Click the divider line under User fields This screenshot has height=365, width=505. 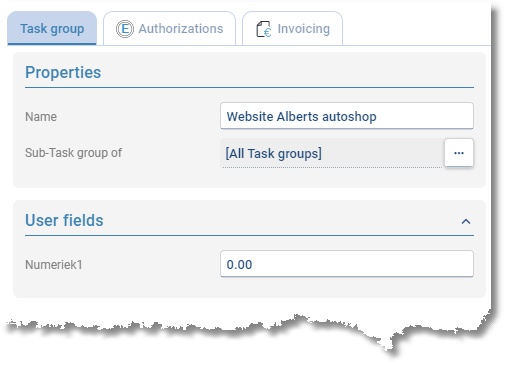point(249,235)
